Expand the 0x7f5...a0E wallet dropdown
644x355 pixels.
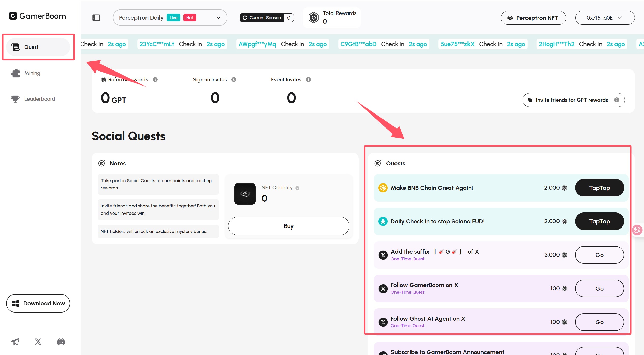[605, 18]
